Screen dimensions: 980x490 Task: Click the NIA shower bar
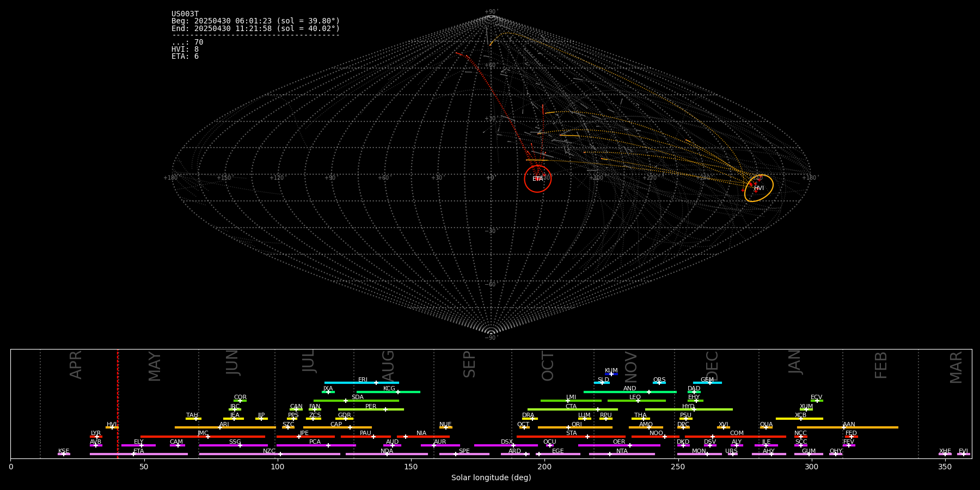(423, 437)
